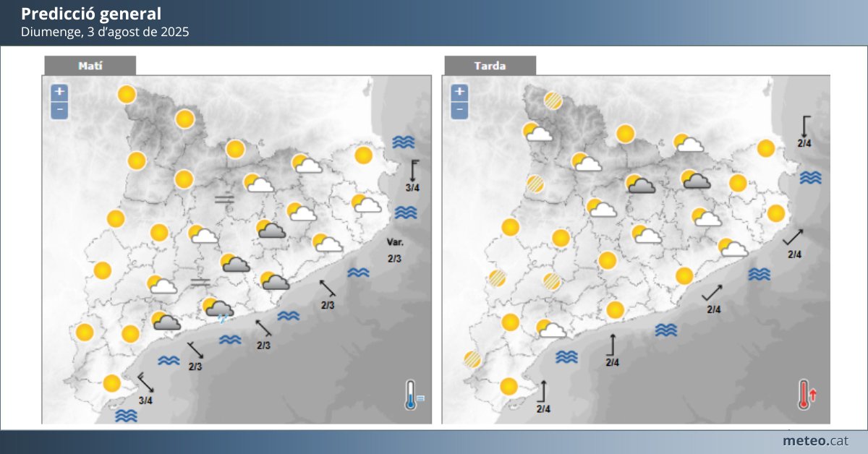Click the western dark cloud icon on Tarda map
Screen dimensions: 868x454
[x=641, y=184]
